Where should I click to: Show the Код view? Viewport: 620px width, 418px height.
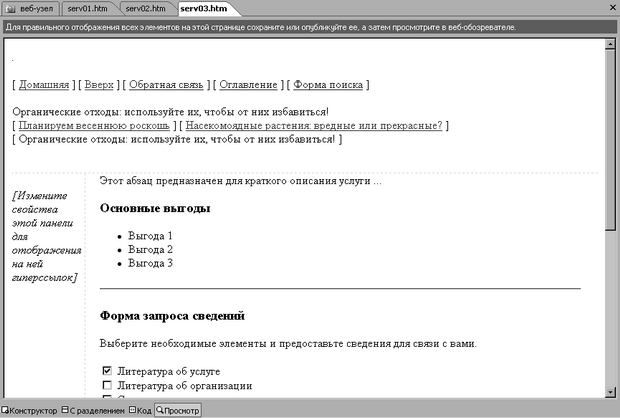point(140,410)
